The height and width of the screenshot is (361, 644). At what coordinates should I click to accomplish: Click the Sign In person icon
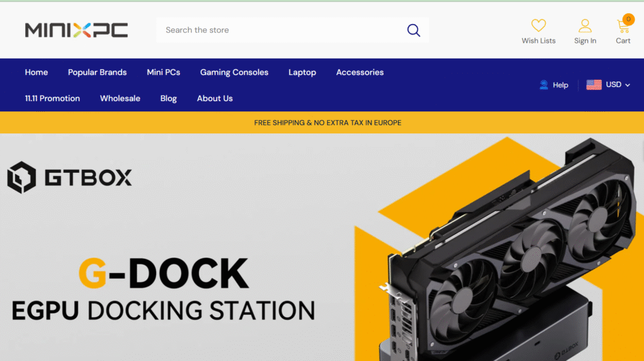coord(585,26)
